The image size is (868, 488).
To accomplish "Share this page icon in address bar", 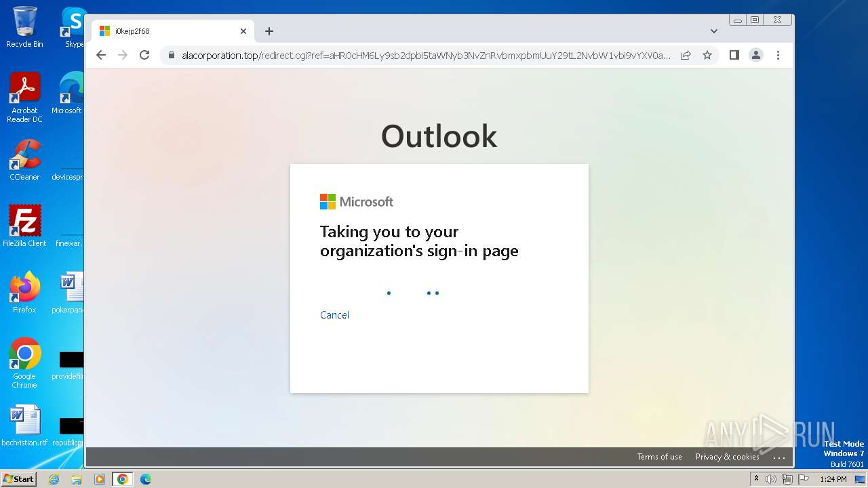I will tap(686, 55).
